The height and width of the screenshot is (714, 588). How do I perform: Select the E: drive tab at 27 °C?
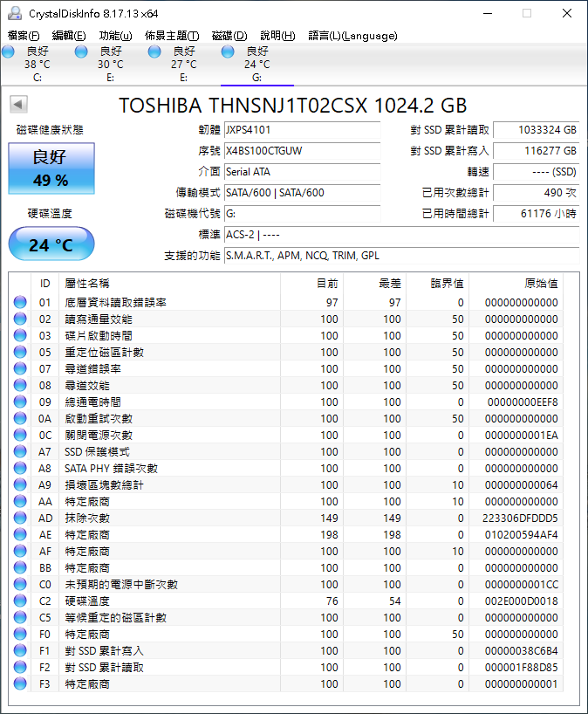184,65
